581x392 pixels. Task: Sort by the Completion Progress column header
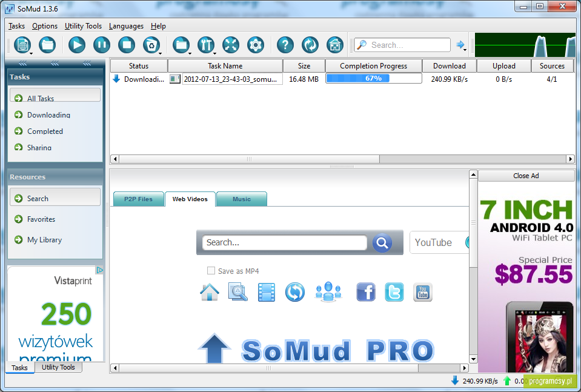373,65
